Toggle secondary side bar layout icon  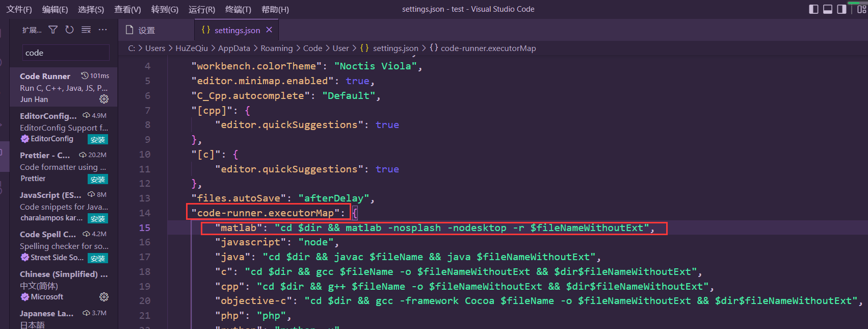click(x=841, y=9)
